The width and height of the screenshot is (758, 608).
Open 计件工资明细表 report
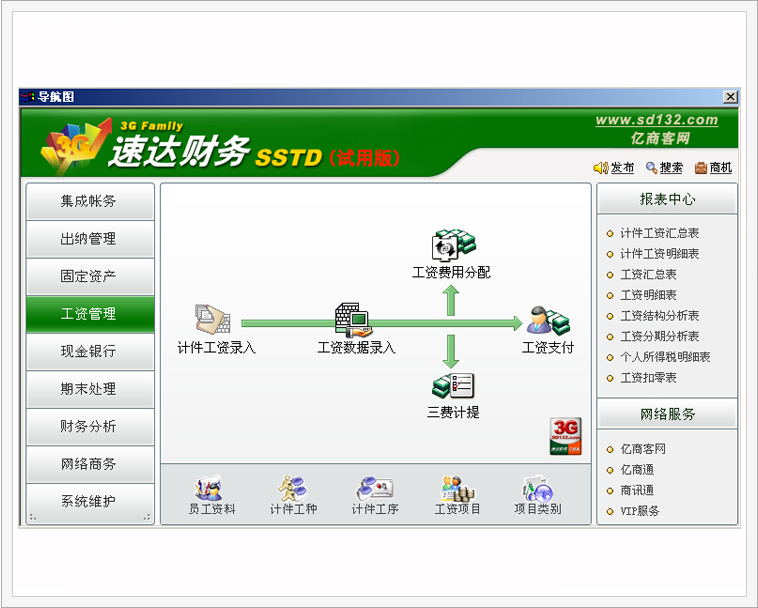[x=659, y=254]
